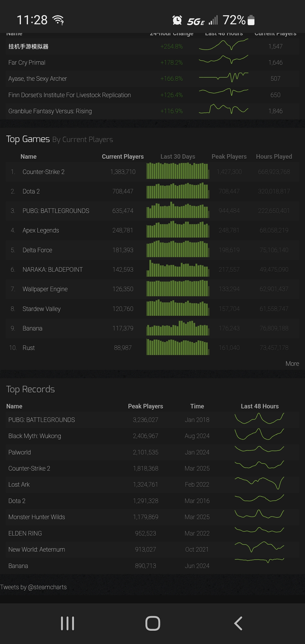This screenshot has width=305, height=644.
Task: Open Stardew Valley game page
Action: point(42,309)
